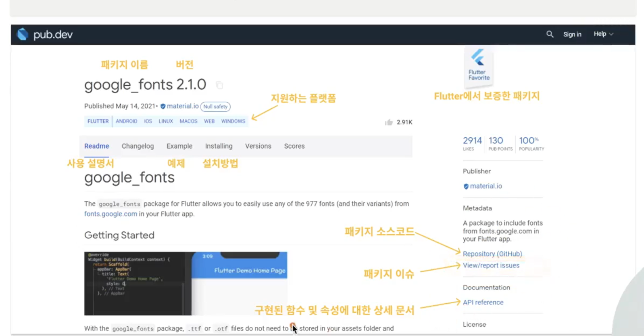The image size is (644, 336).
Task: Click Sign in in the header
Action: coord(572,34)
